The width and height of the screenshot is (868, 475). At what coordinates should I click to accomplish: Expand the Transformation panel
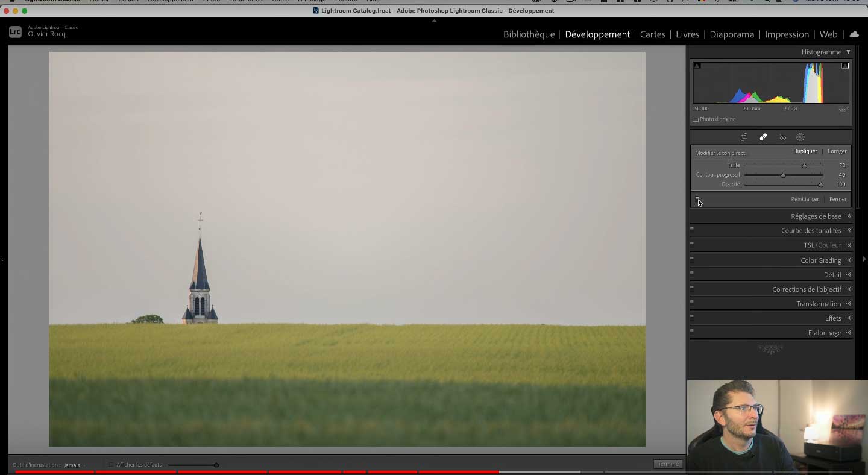click(x=849, y=304)
